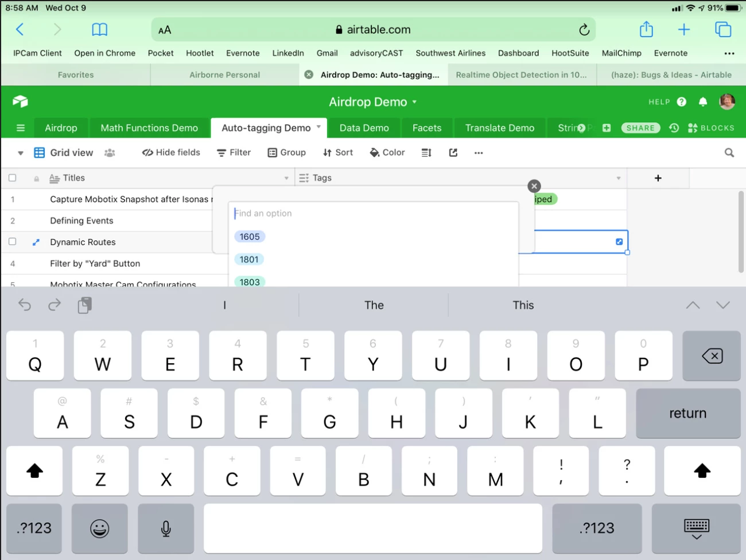
Task: Open Gmail bookmark in favorites bar
Action: point(327,53)
